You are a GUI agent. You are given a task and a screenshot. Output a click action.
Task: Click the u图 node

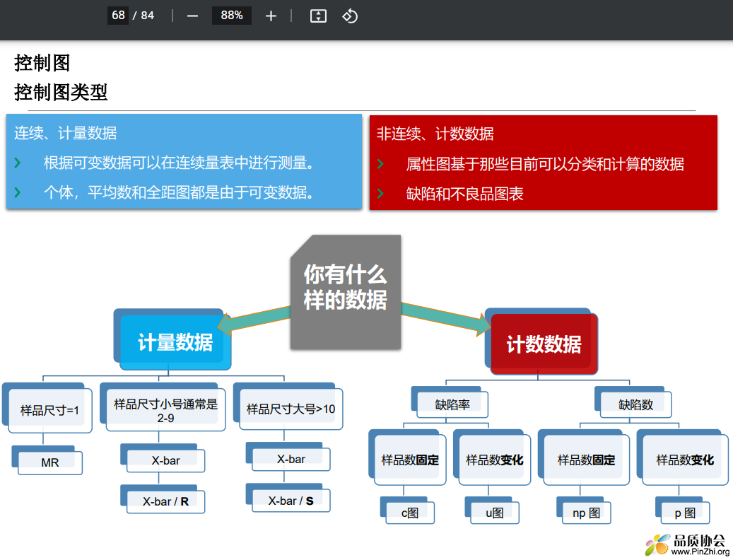tap(495, 513)
